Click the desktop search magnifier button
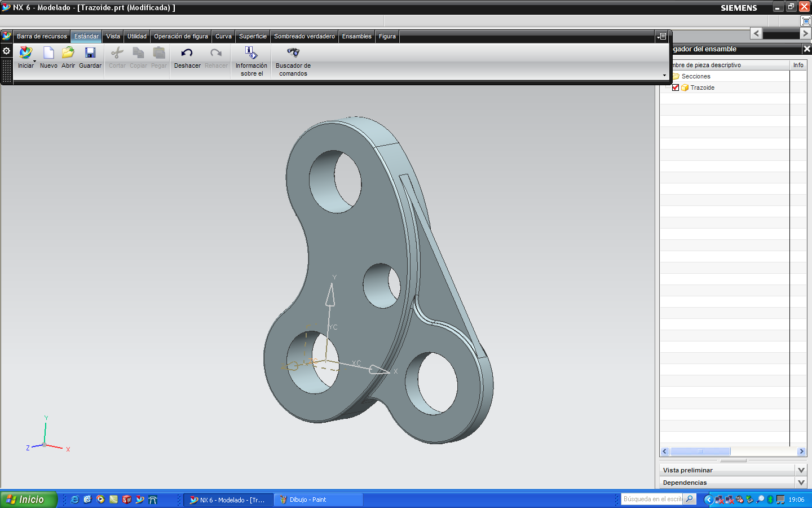The height and width of the screenshot is (508, 812). [690, 499]
